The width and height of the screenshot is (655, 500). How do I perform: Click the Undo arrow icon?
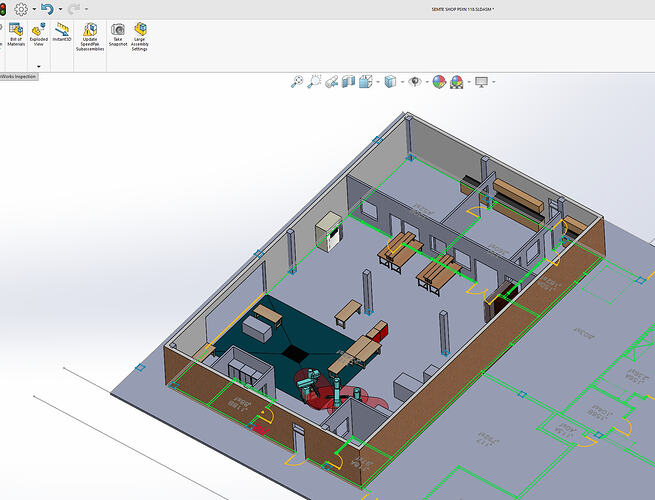tap(47, 9)
